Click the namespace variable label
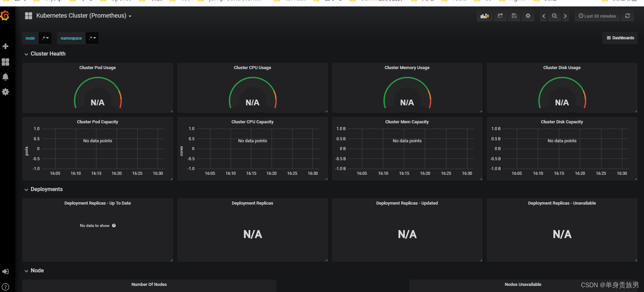This screenshot has width=644, height=292. 71,38
